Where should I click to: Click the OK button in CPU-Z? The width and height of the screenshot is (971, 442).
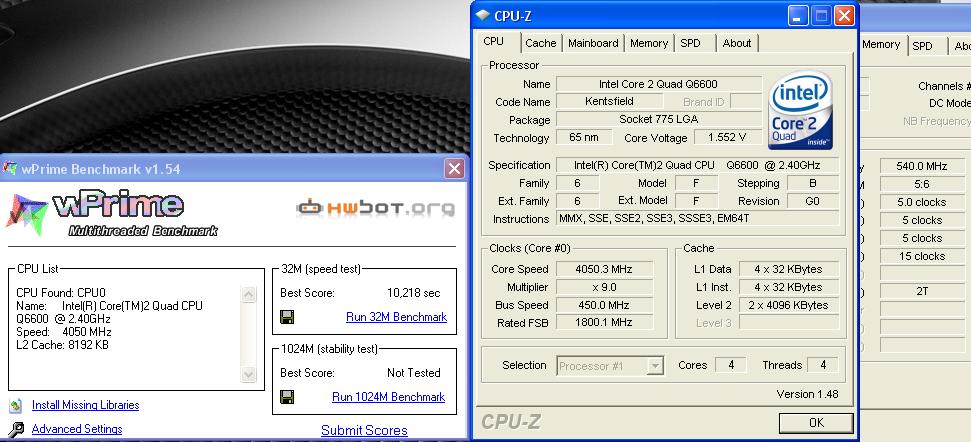[816, 423]
